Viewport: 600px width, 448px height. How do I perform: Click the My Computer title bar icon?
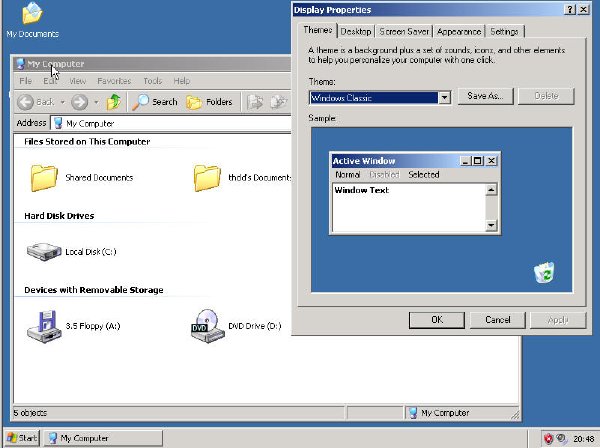(20, 64)
